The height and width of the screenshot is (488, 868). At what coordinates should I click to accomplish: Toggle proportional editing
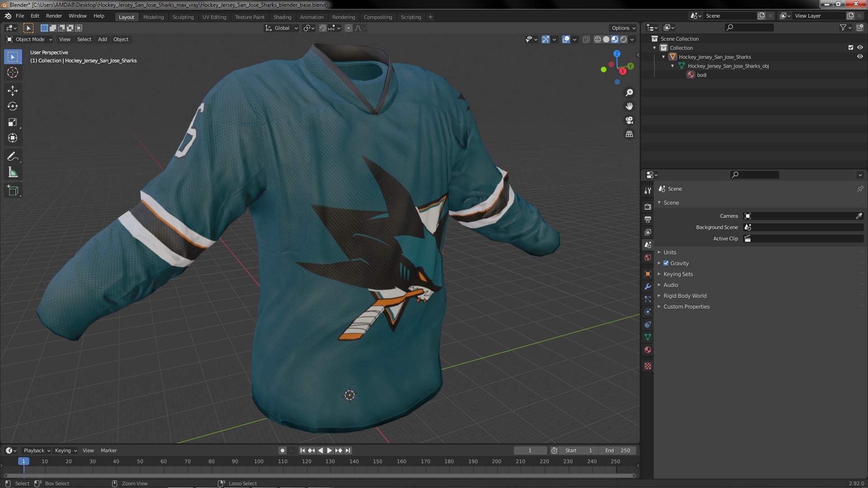point(349,28)
